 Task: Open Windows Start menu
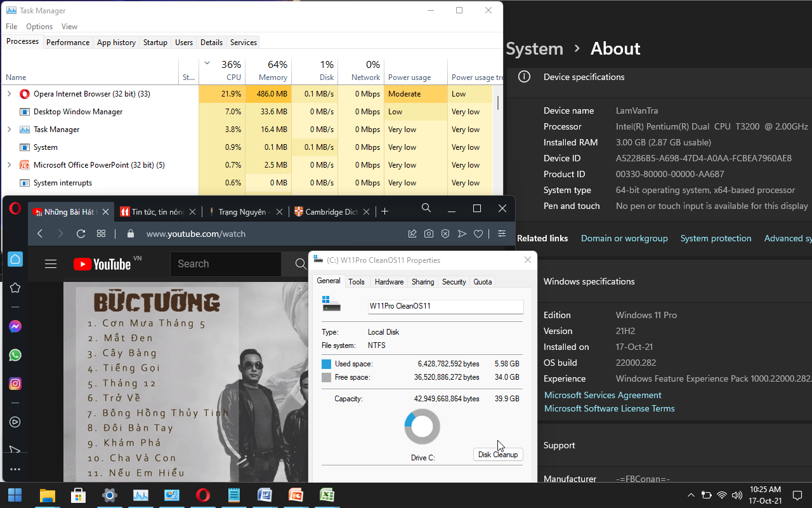[15, 495]
